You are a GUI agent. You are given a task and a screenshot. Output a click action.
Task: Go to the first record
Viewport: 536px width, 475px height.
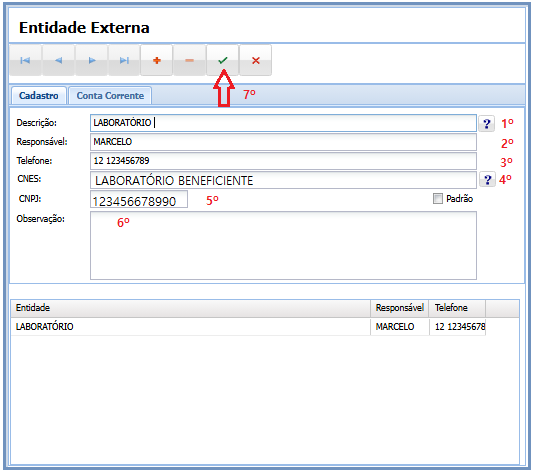[x=25, y=60]
